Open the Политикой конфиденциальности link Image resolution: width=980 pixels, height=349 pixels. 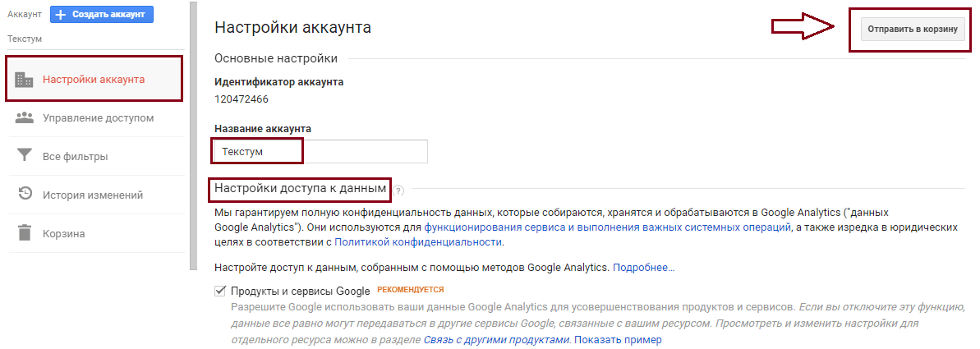coord(418,241)
